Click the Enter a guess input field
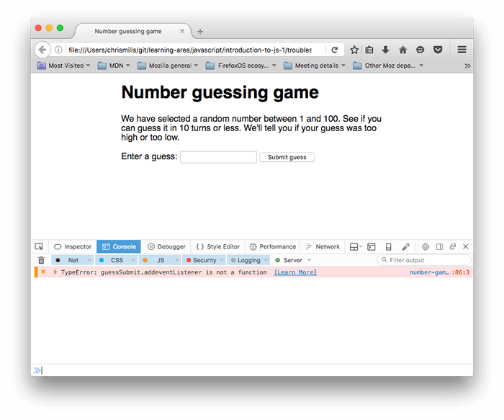 (x=218, y=157)
